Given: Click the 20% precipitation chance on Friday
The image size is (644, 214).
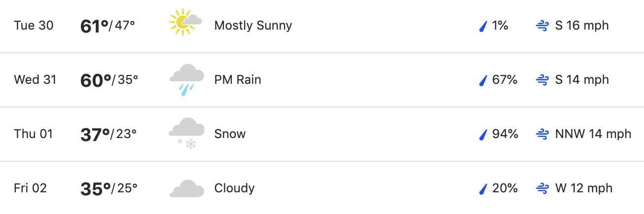Looking at the screenshot, I should (505, 188).
